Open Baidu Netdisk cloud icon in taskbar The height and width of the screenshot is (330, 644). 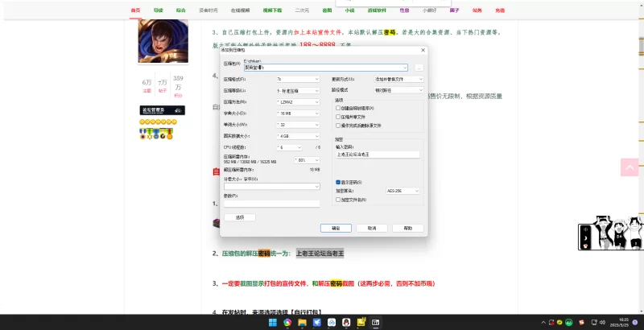pos(332,322)
